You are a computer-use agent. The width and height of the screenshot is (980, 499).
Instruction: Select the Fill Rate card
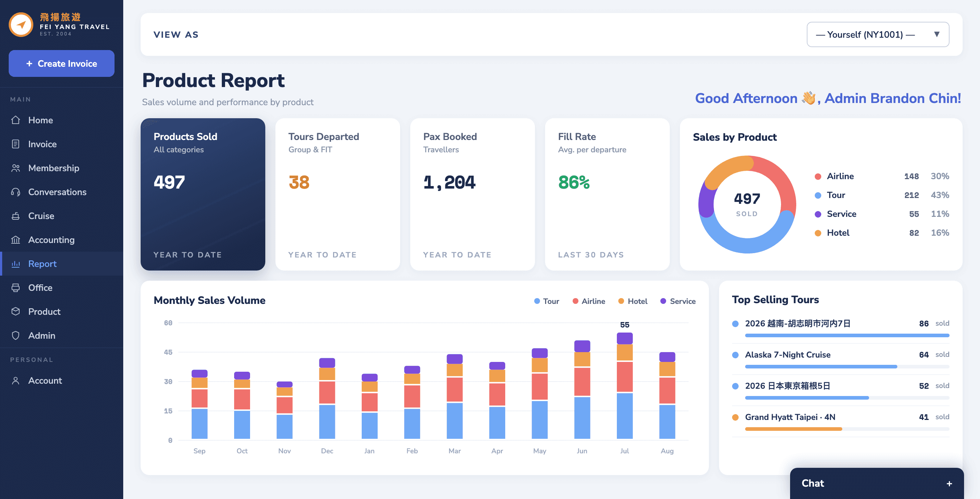click(607, 194)
